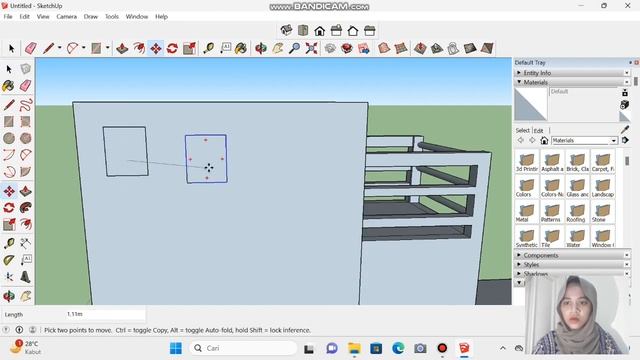Open the materials Details arrow button
This screenshot has height=360, width=640.
(x=625, y=140)
